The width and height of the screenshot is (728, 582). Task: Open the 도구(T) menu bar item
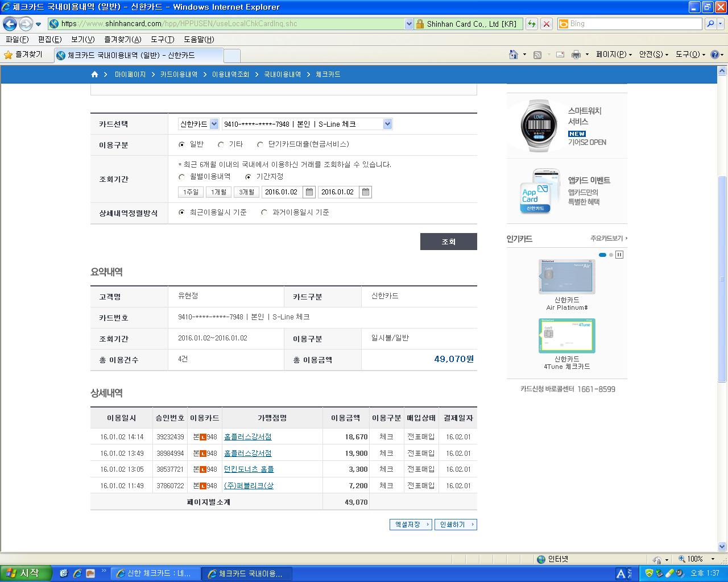click(x=162, y=39)
